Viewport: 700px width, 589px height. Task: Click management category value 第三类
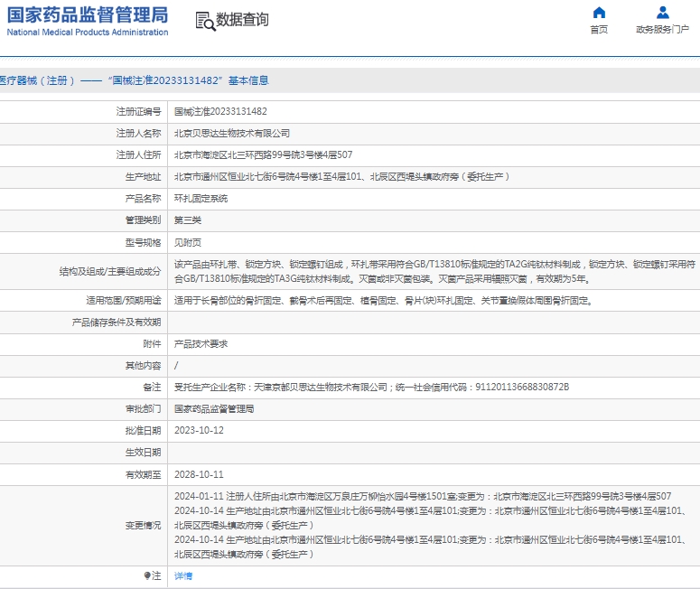point(188,220)
